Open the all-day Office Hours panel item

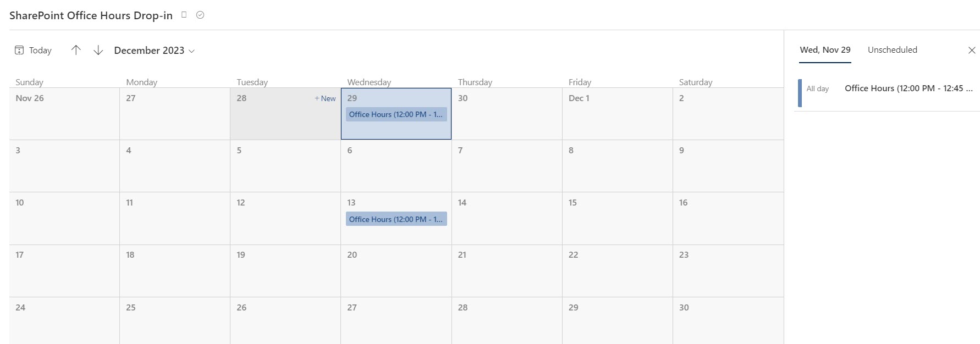pos(907,88)
